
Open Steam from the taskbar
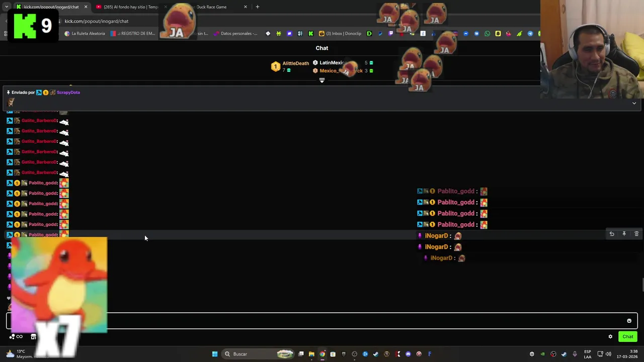[x=376, y=354]
